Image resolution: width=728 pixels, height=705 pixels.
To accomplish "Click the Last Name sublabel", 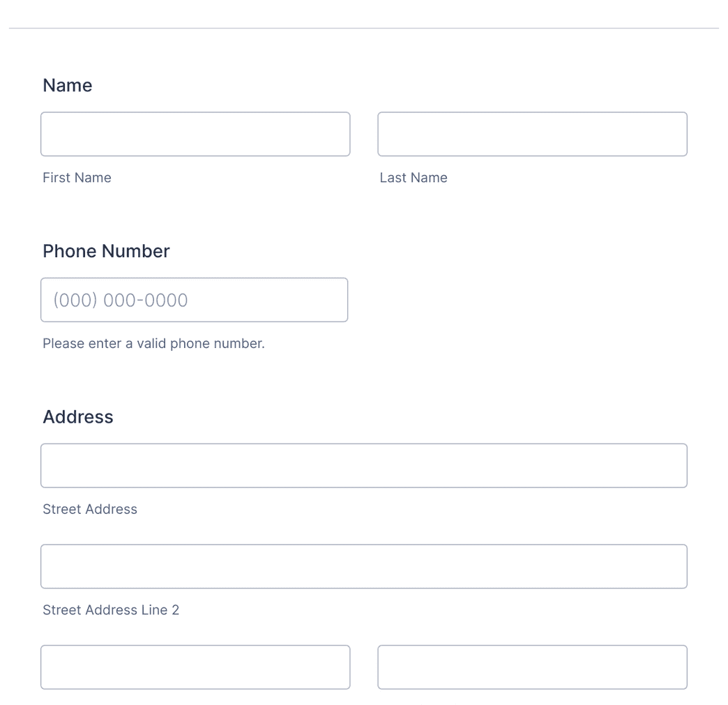I will click(x=414, y=178).
